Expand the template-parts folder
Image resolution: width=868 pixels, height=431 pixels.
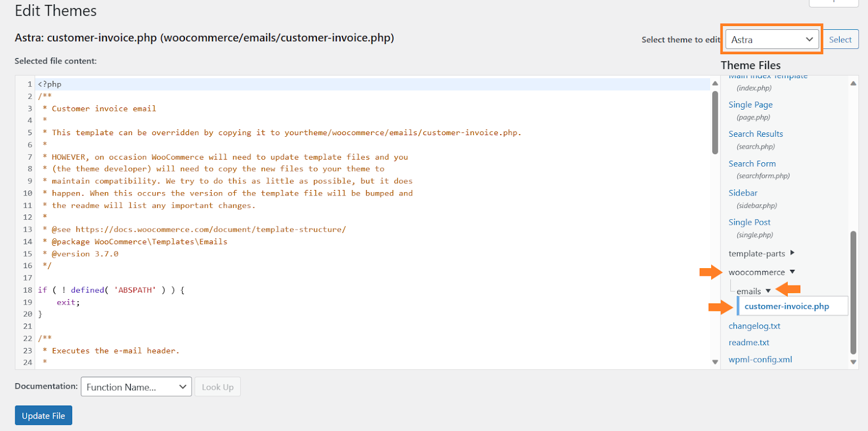[x=762, y=253]
